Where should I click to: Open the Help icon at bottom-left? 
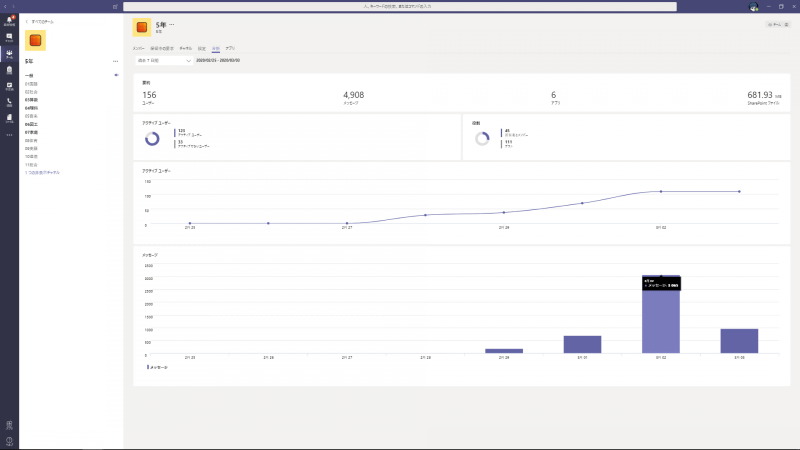[x=9, y=441]
